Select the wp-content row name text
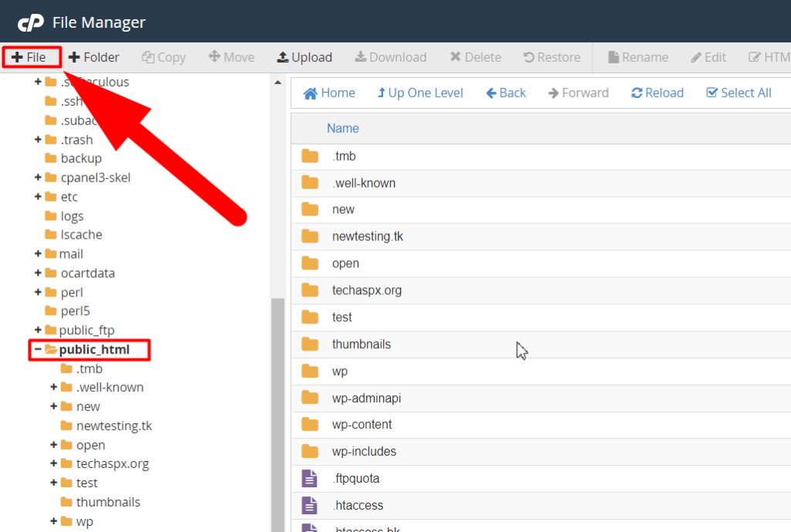Viewport: 791px width, 532px height. click(x=362, y=424)
